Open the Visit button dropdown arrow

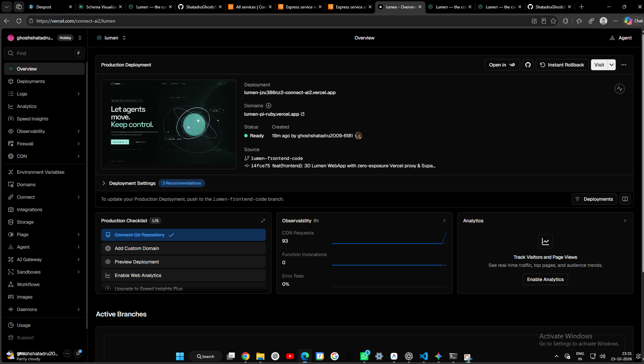pos(612,65)
